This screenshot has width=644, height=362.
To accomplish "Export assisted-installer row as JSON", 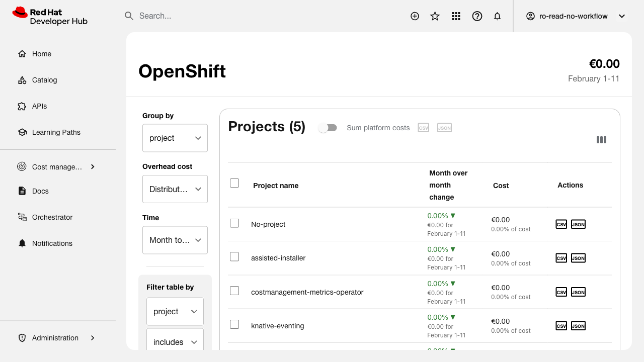I will 578,258.
